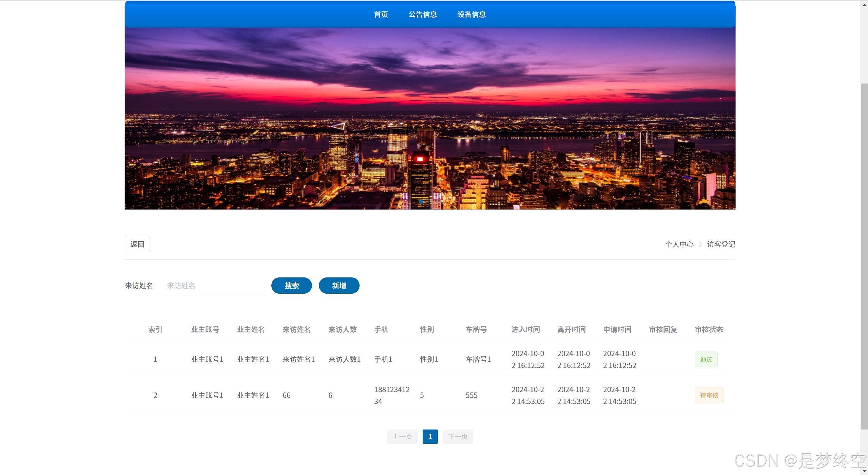Click 新增 to add a visitor record
868x475 pixels.
point(339,286)
